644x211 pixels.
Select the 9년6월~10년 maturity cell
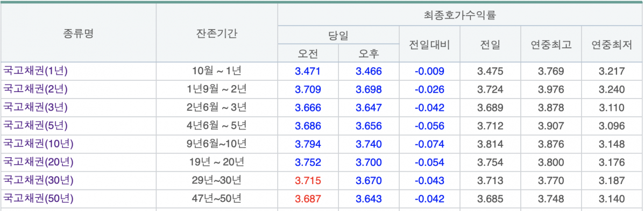click(x=217, y=144)
